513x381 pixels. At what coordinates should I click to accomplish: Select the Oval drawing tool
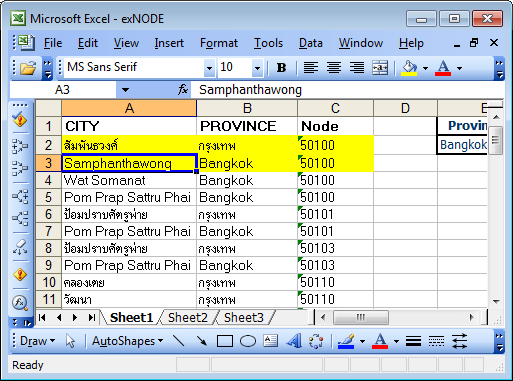point(248,341)
